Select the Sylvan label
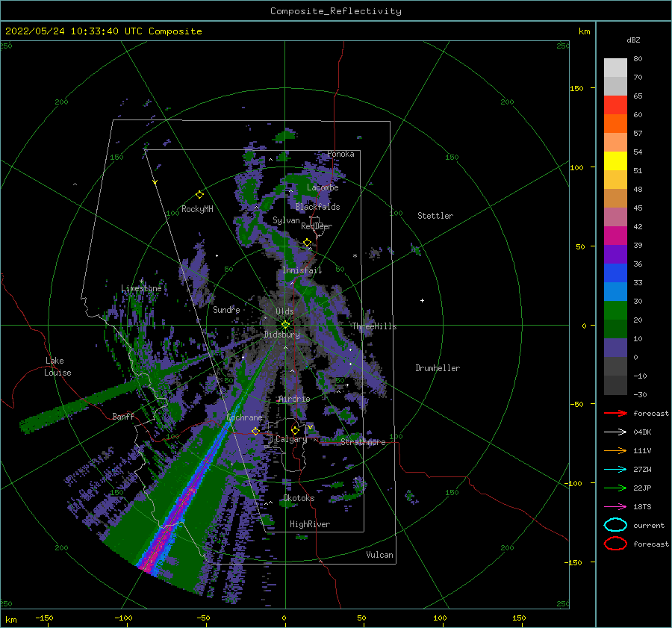Viewport: 672px width, 628px height. coord(286,220)
